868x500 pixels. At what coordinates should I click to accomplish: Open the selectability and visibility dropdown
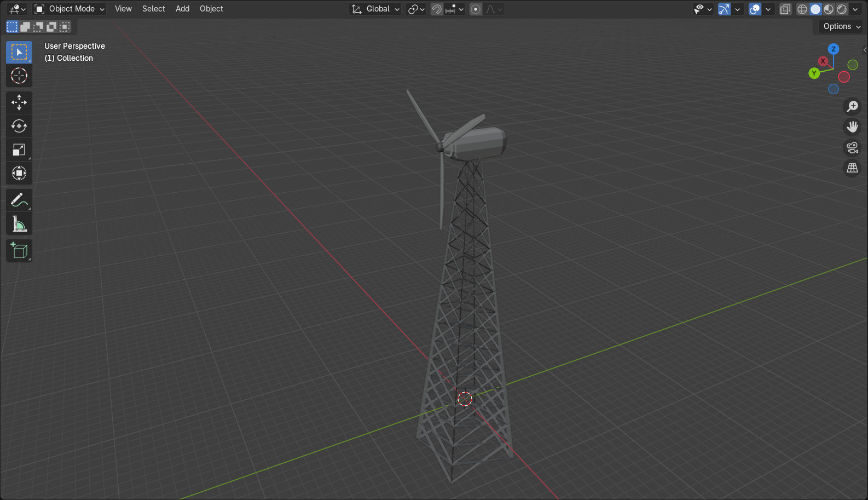click(x=703, y=9)
